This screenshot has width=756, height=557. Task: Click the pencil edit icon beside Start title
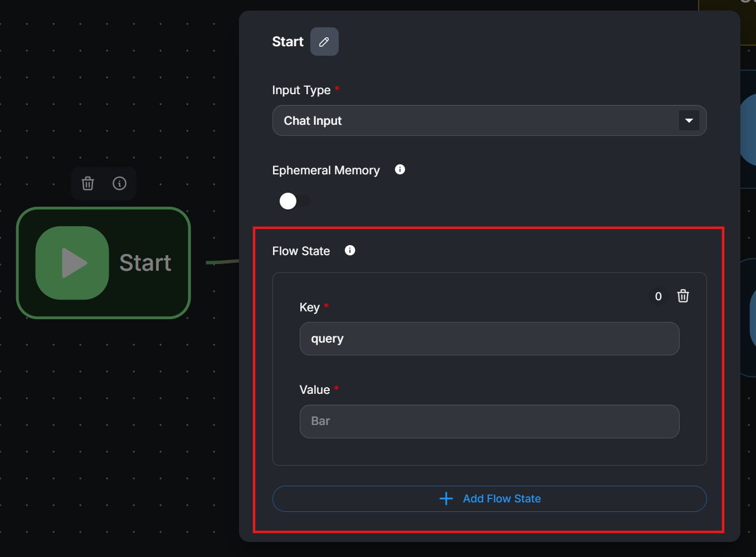point(324,42)
